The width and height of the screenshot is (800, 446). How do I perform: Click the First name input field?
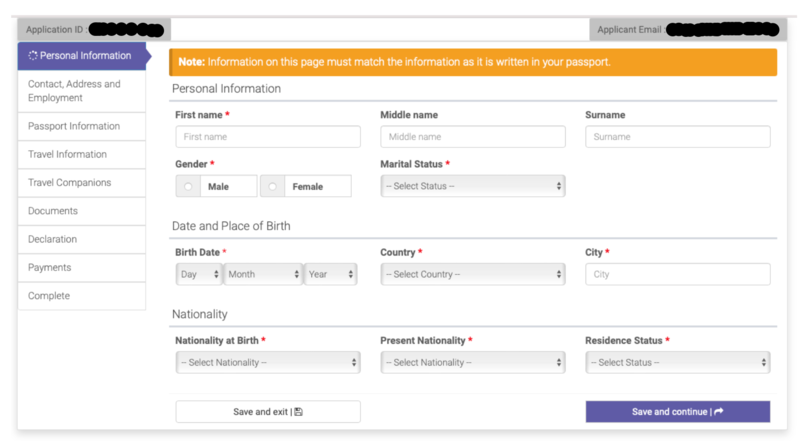pyautogui.click(x=267, y=137)
